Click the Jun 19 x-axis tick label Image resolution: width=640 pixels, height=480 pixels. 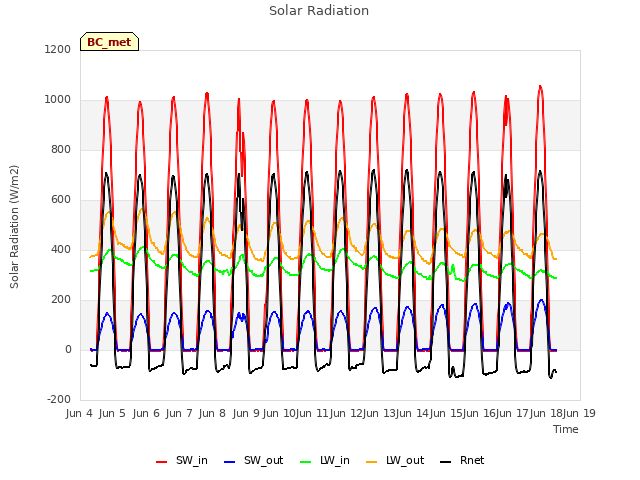point(579,413)
